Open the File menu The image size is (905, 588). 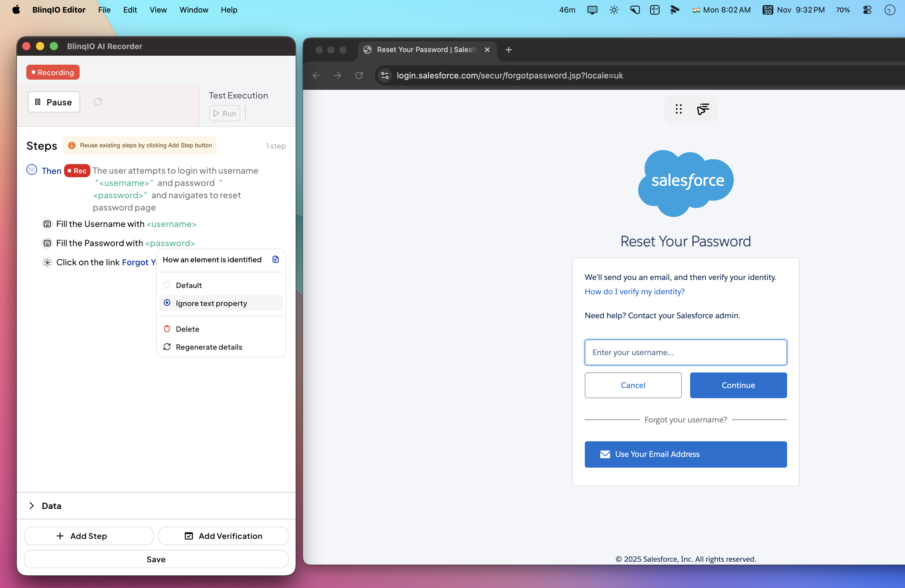point(104,10)
